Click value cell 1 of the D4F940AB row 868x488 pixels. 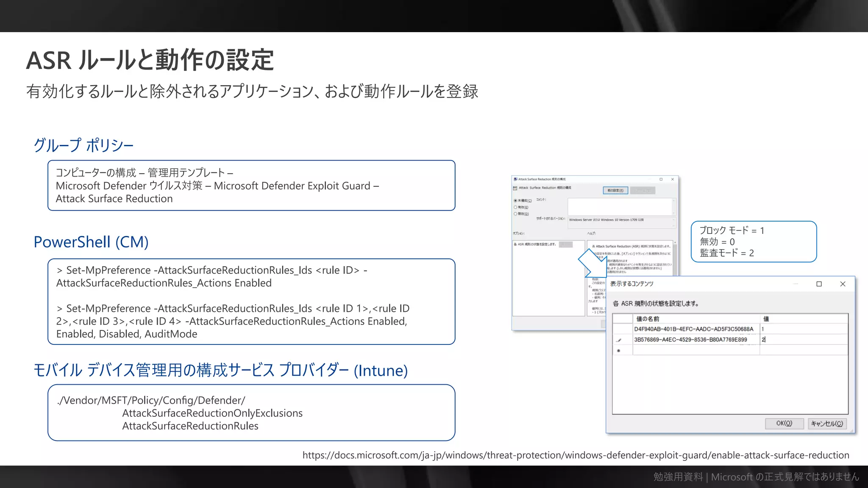click(x=804, y=329)
